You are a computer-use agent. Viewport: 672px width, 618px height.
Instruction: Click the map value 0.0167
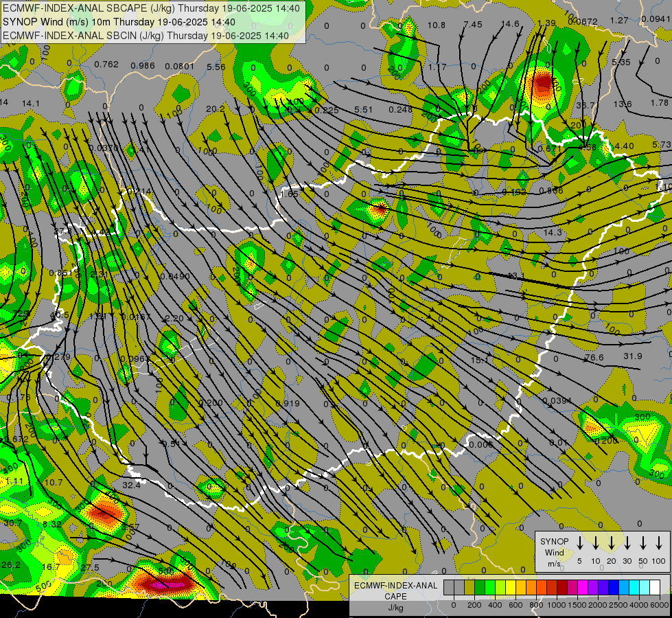tap(137, 317)
